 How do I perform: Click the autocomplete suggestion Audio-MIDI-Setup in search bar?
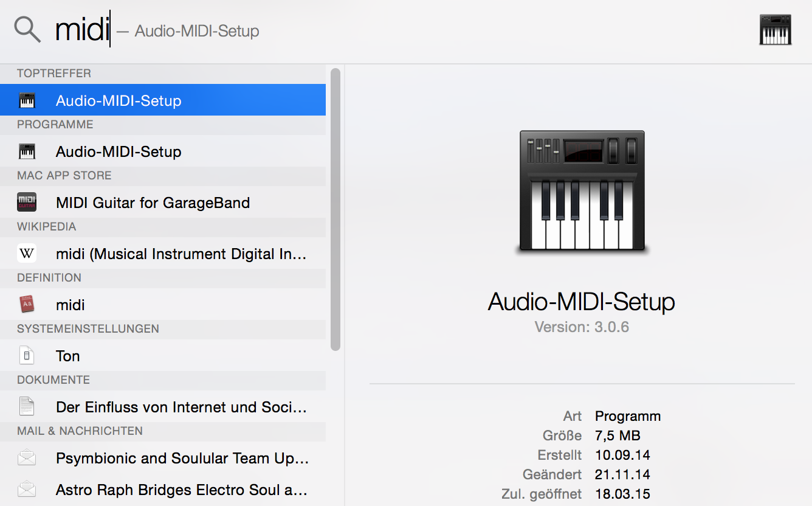coord(197,31)
